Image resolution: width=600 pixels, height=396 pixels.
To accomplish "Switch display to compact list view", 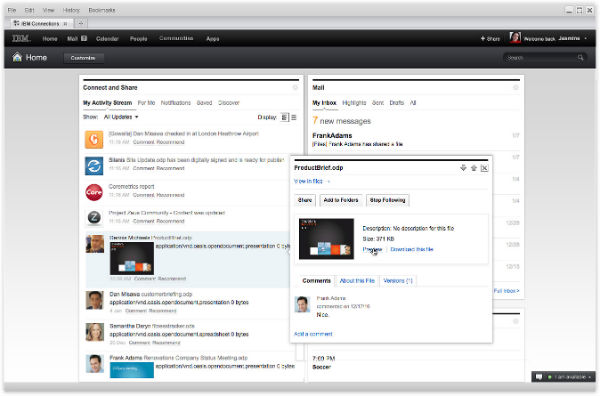I will [294, 117].
